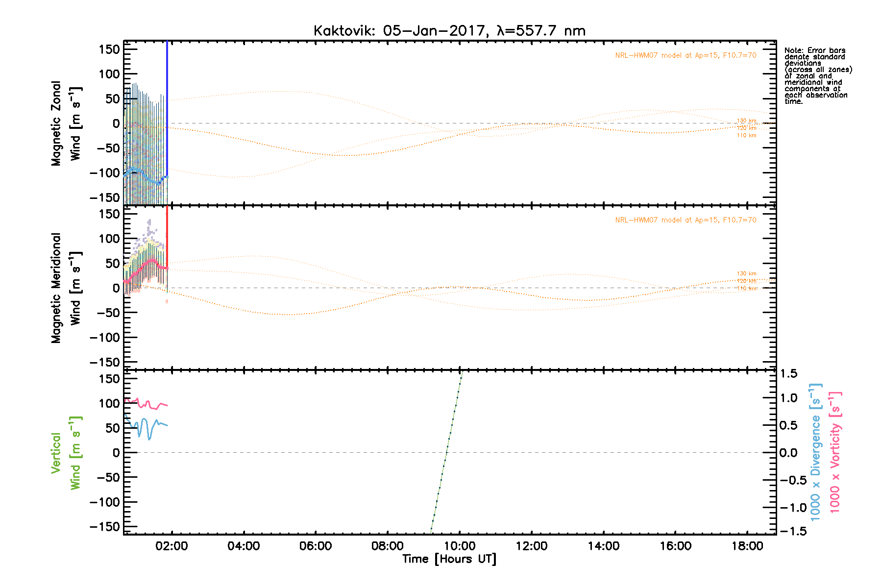Click the 18:00 time tick label
This screenshot has height=588, width=882.
(747, 546)
